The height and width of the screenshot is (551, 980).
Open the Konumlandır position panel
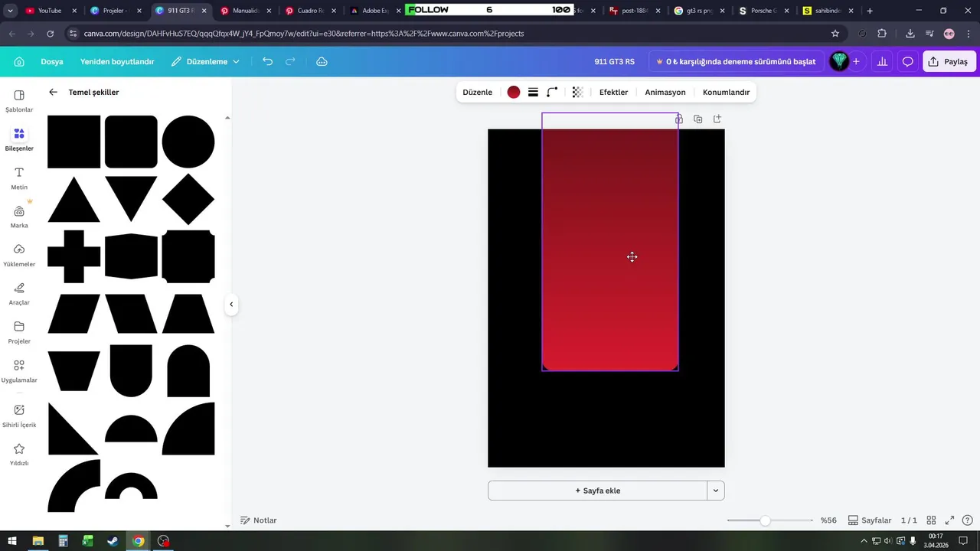coord(726,92)
